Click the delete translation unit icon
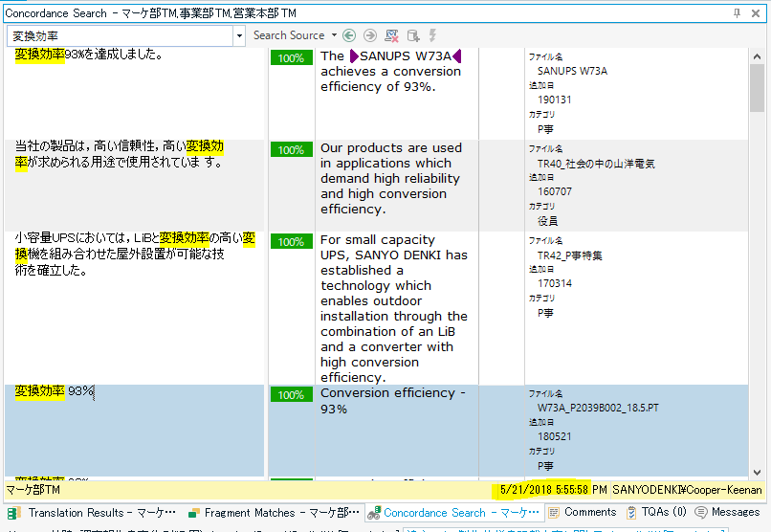The height and width of the screenshot is (532, 771). click(391, 35)
